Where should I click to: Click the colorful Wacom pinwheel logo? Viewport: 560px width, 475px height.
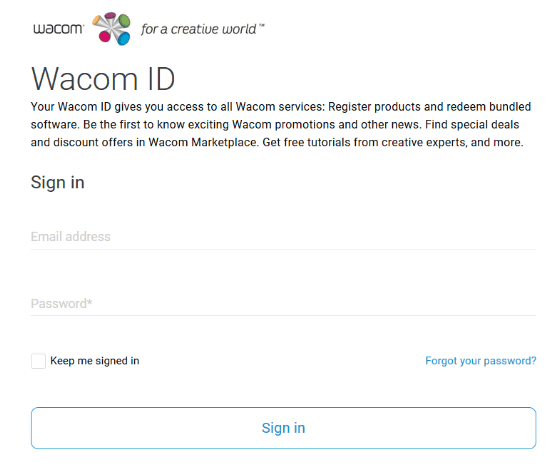coord(112,29)
